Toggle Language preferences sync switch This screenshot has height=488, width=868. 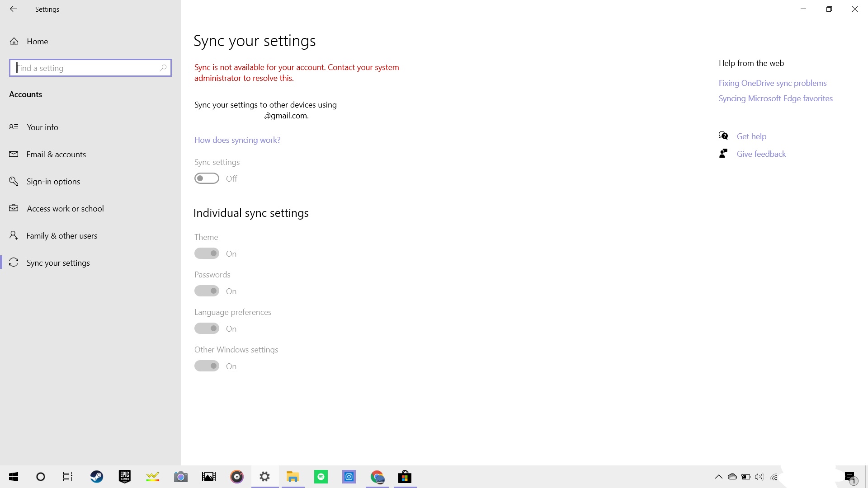pos(207,328)
